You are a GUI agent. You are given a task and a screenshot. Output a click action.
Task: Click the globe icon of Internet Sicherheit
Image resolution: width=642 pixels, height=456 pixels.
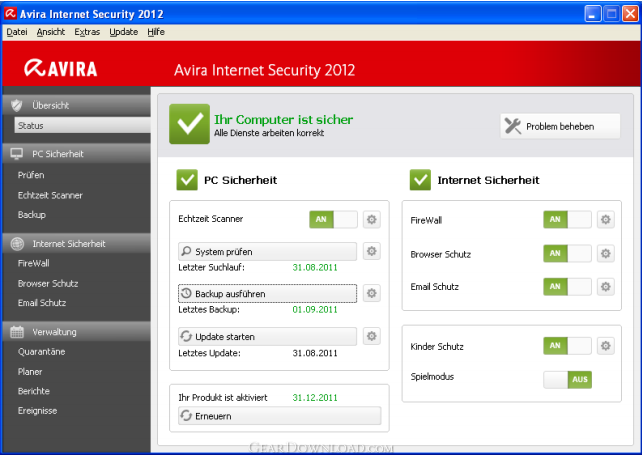tap(17, 244)
